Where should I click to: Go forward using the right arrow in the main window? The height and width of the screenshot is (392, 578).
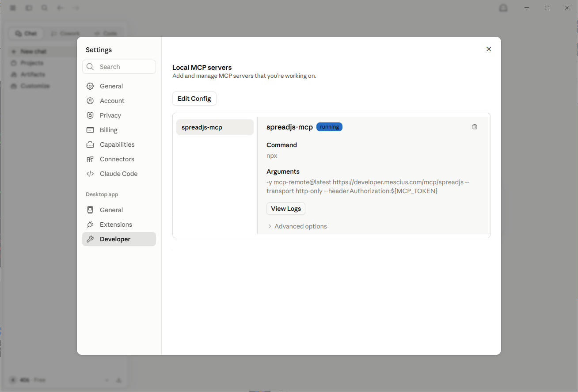(x=76, y=8)
